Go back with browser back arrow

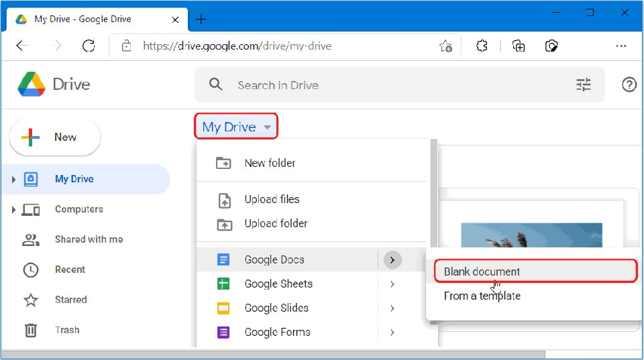coord(22,46)
